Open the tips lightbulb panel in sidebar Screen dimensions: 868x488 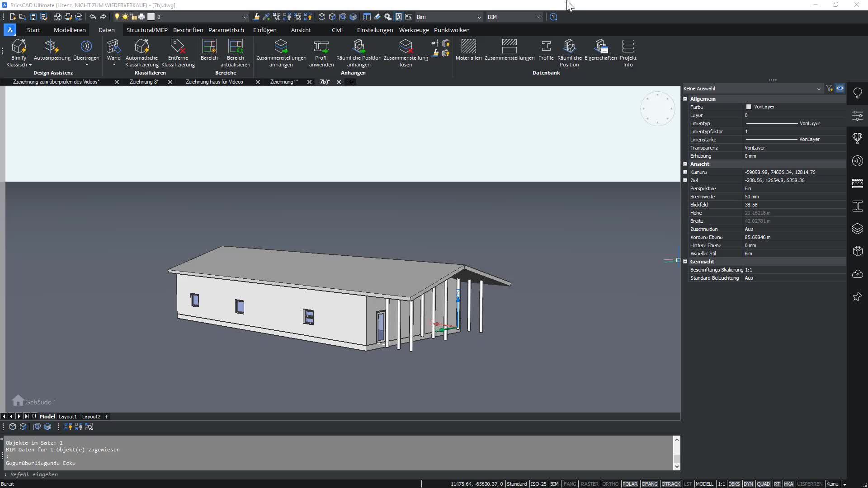[857, 93]
